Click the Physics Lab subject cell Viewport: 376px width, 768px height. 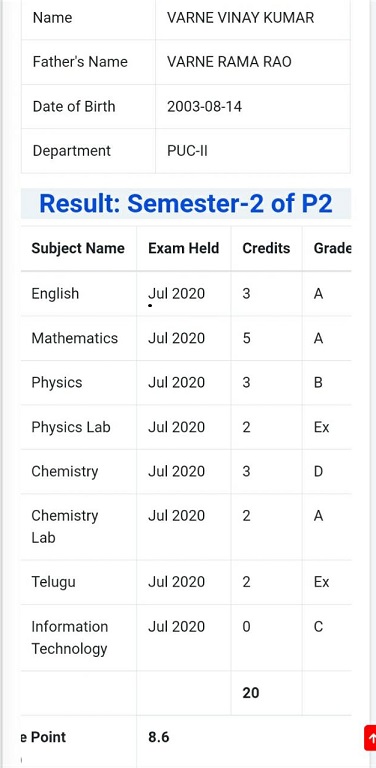[78, 427]
